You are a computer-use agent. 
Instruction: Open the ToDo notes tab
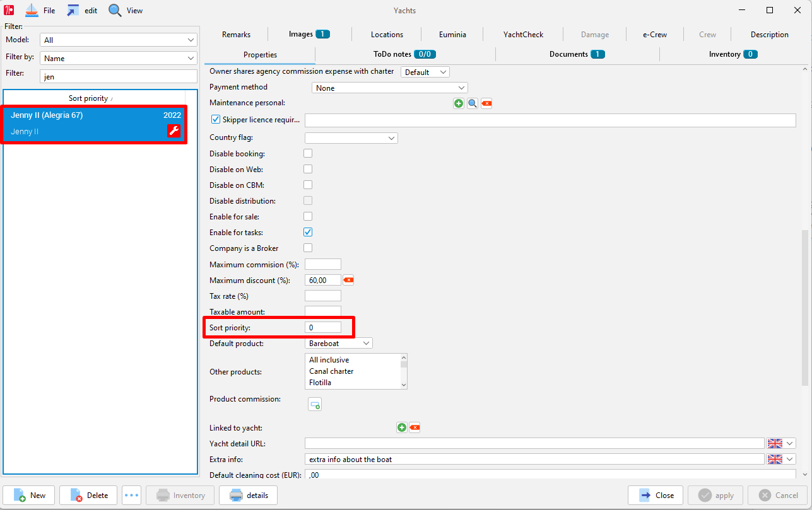[405, 54]
